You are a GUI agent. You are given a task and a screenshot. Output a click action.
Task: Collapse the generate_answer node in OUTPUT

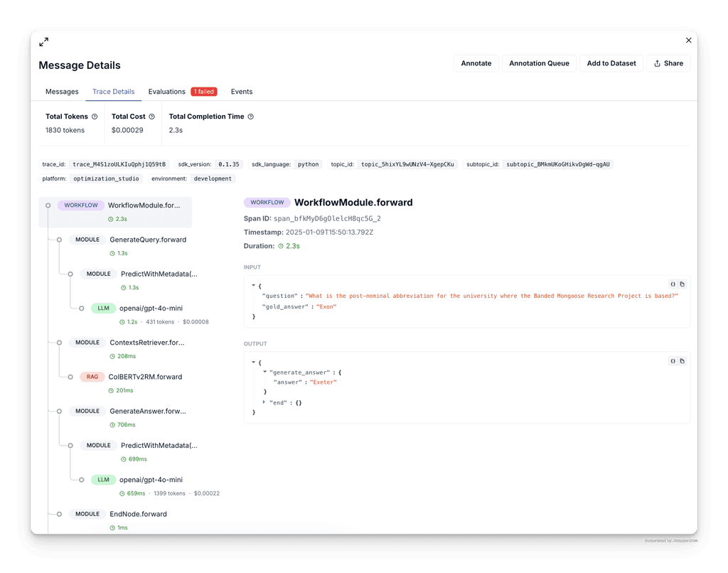click(264, 372)
